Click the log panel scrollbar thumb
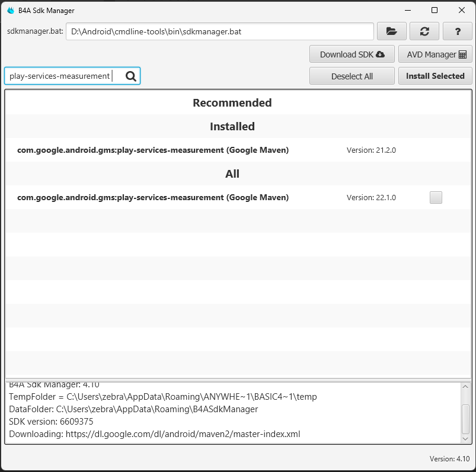Image resolution: width=476 pixels, height=472 pixels. [x=465, y=419]
